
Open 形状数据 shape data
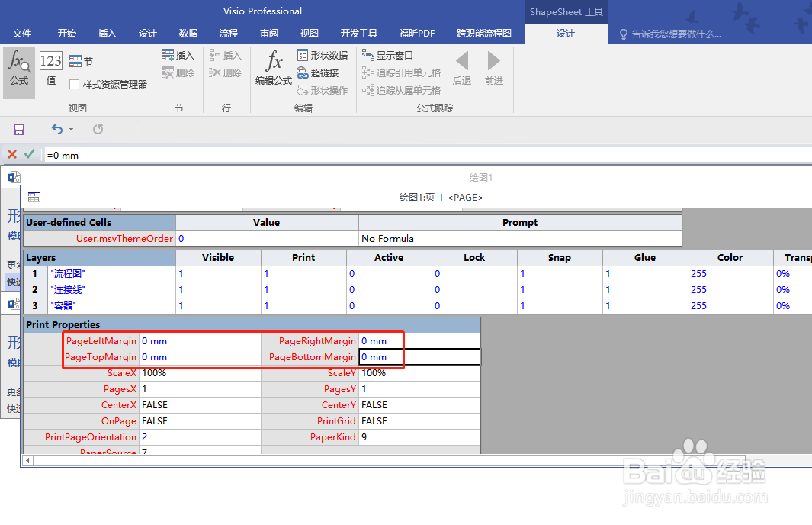tap(323, 55)
